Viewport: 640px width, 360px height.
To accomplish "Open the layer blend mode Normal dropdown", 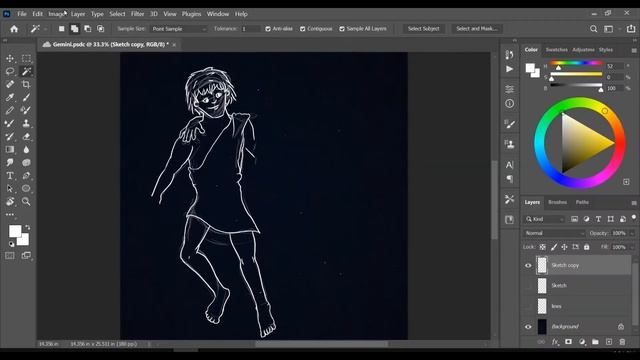I will pos(554,233).
